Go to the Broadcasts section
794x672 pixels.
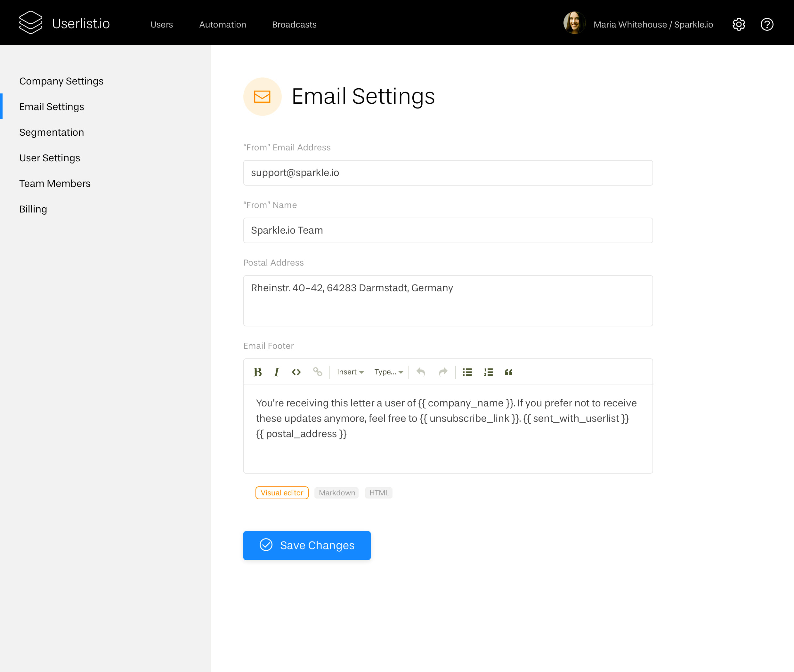point(294,24)
